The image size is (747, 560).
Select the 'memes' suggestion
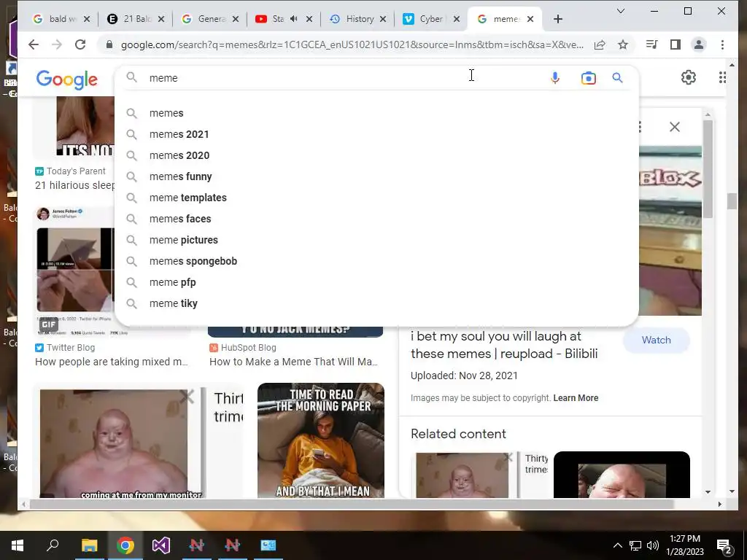pos(376,113)
